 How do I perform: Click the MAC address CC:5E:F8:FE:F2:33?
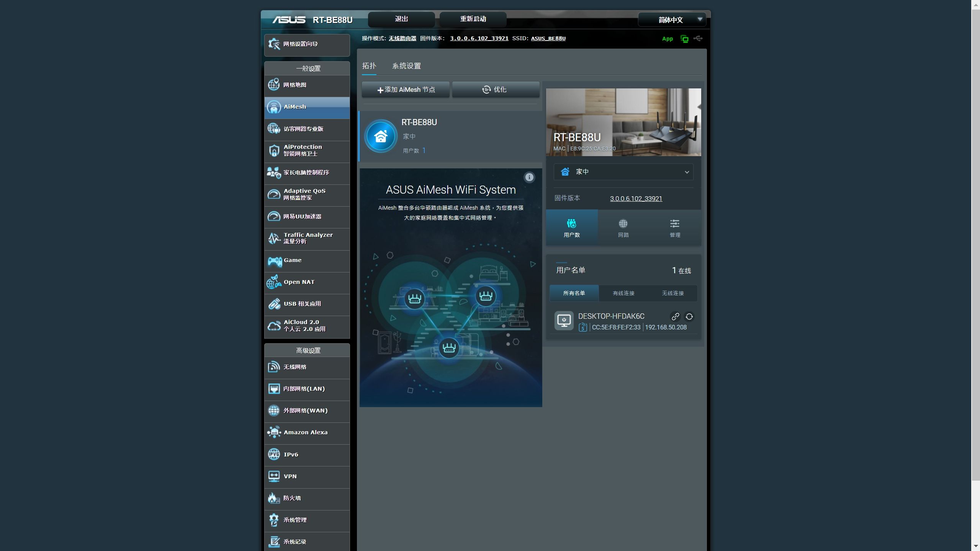coord(616,328)
